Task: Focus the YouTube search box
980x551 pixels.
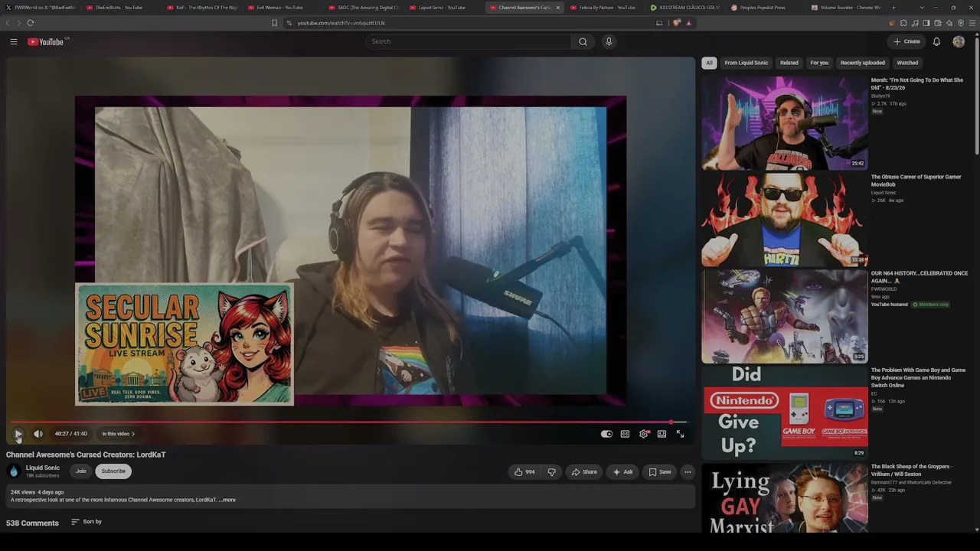Action: click(469, 41)
